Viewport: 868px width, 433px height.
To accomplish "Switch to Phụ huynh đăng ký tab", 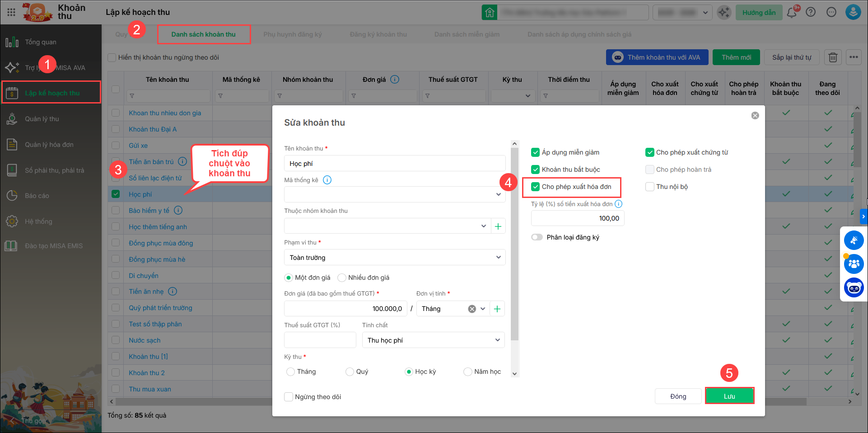I will (292, 34).
